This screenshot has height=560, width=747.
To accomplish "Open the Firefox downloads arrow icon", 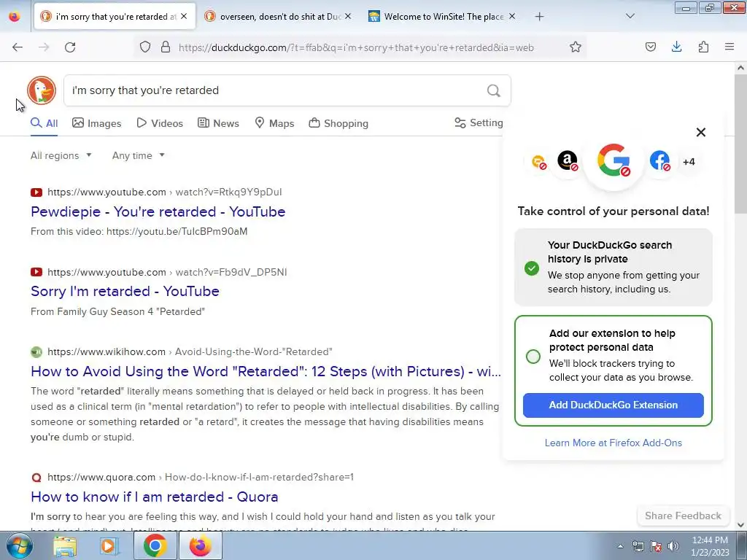I will (676, 47).
